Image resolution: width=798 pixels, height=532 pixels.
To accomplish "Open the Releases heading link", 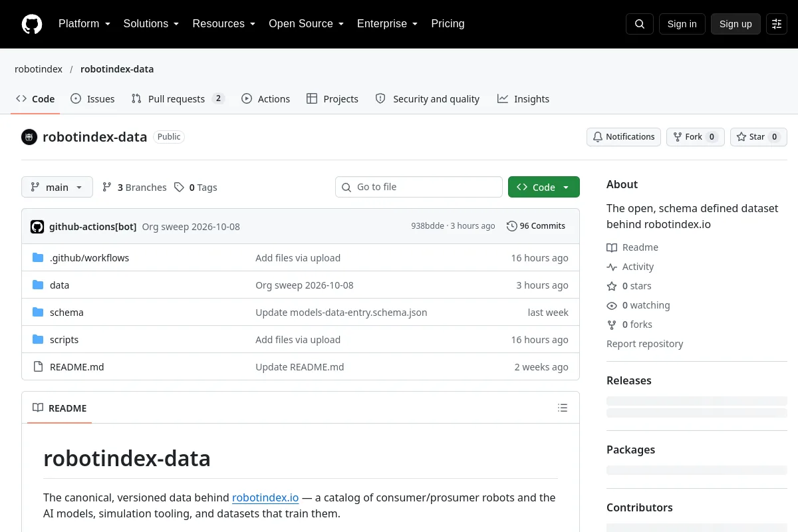I will pos(629,381).
